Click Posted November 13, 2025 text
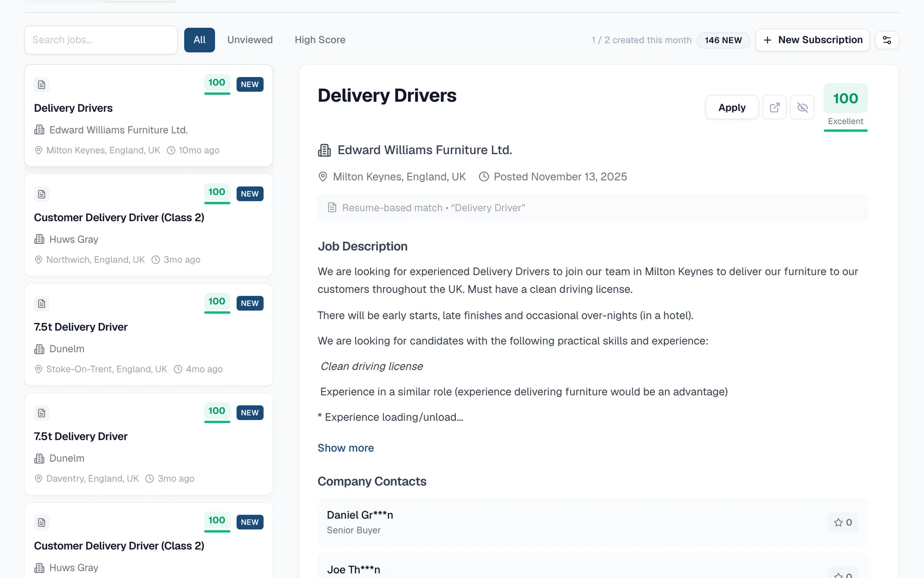Viewport: 924px width, 578px height. point(561,177)
